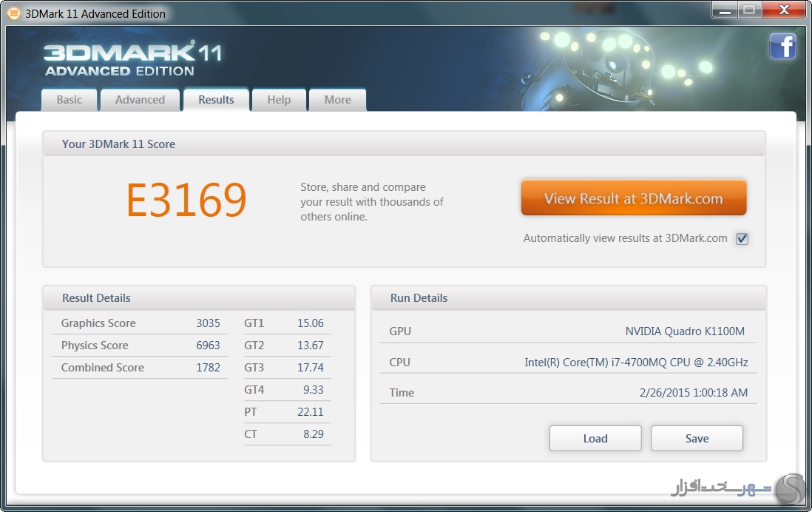Select the GT2 value 13.67

pos(310,346)
